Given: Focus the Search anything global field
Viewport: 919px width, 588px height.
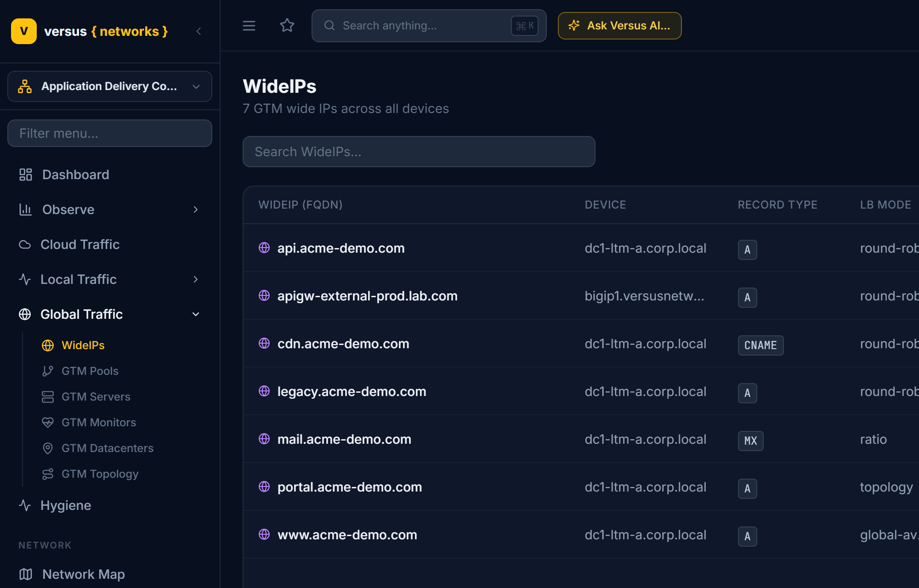Looking at the screenshot, I should (429, 26).
